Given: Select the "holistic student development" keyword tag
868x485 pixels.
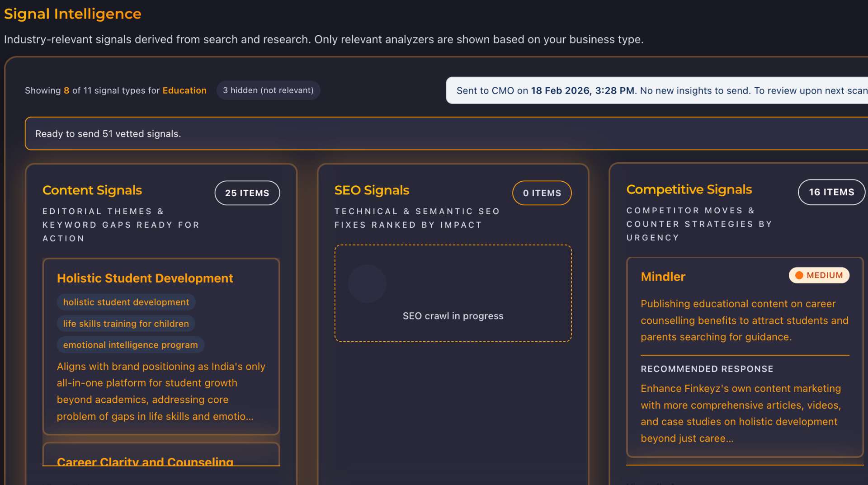Looking at the screenshot, I should 126,302.
